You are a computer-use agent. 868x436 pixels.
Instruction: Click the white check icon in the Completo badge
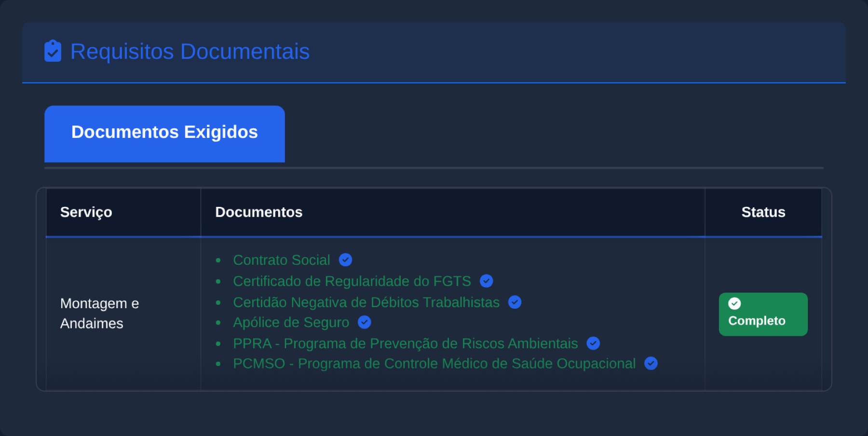(x=734, y=303)
